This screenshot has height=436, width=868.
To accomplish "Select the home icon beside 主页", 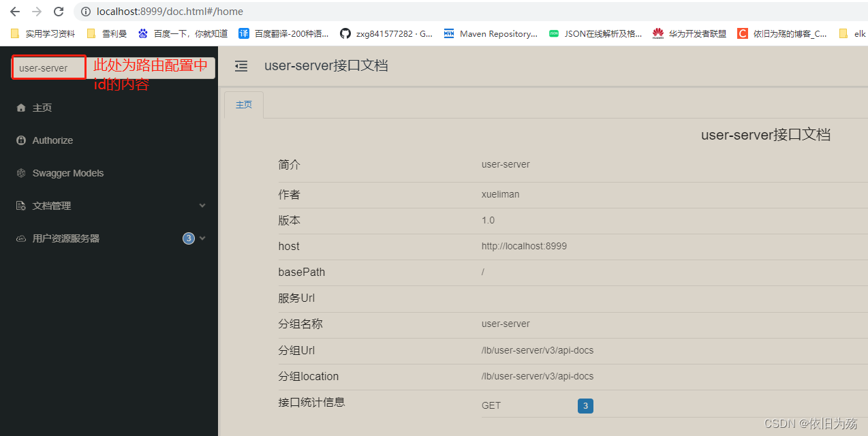I will click(20, 107).
